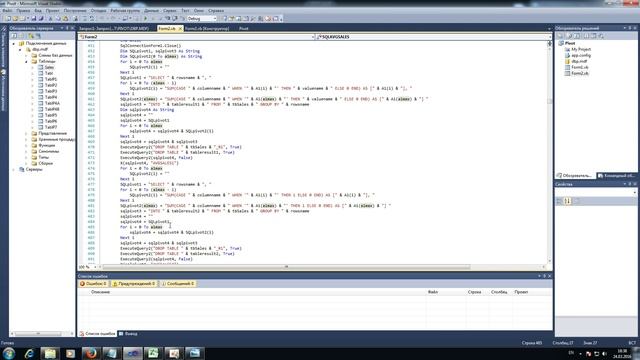Open the Построение menu
The image size is (640, 360).
pos(75,11)
